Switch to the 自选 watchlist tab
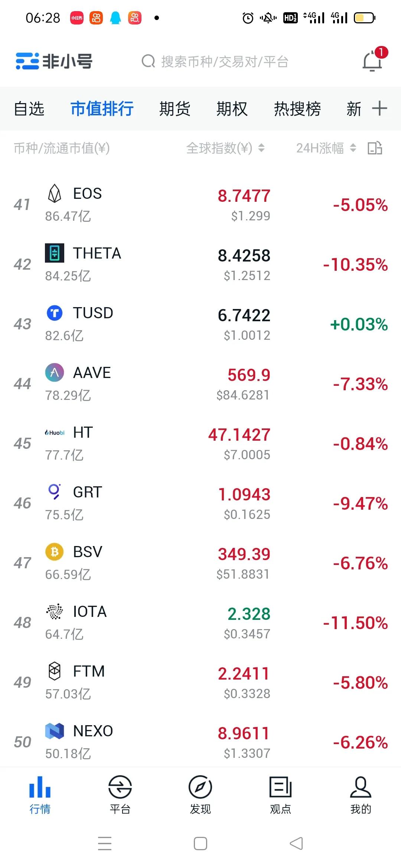The image size is (401, 868). (x=29, y=109)
